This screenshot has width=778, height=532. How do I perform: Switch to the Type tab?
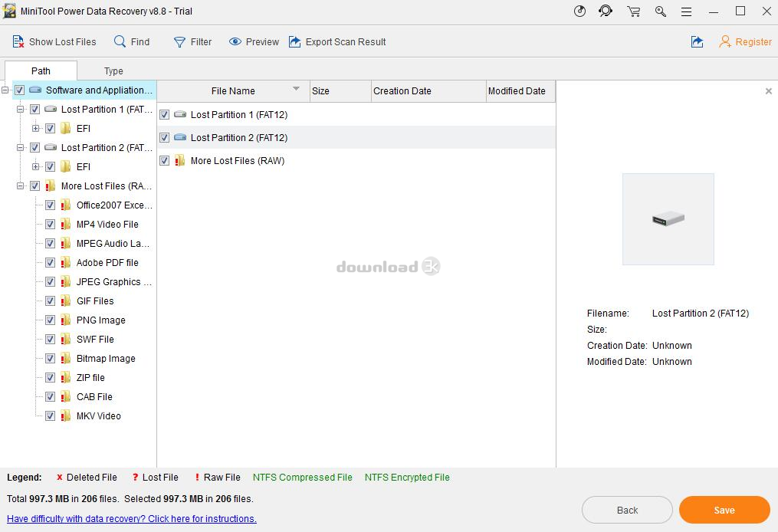click(113, 71)
